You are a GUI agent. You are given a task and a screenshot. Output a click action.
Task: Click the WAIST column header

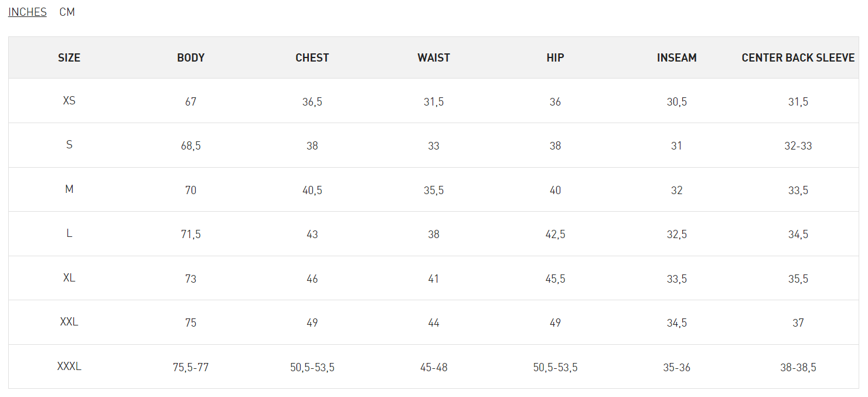pos(434,58)
